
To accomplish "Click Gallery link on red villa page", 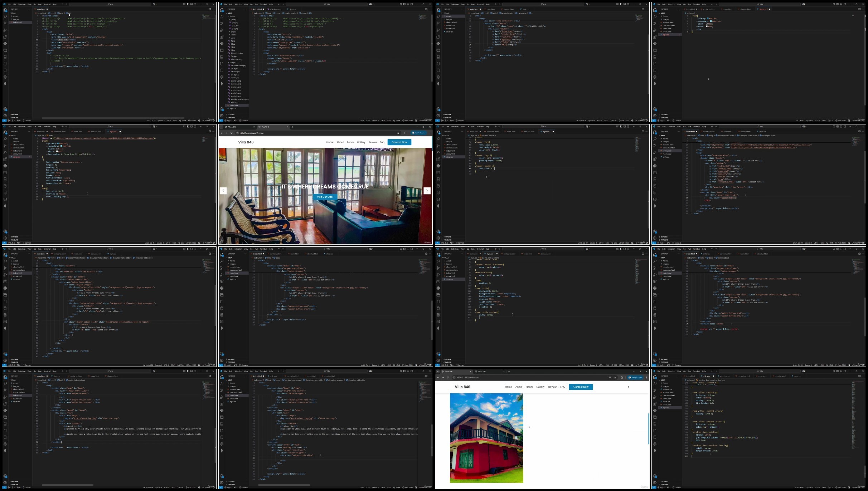I will click(x=540, y=387).
